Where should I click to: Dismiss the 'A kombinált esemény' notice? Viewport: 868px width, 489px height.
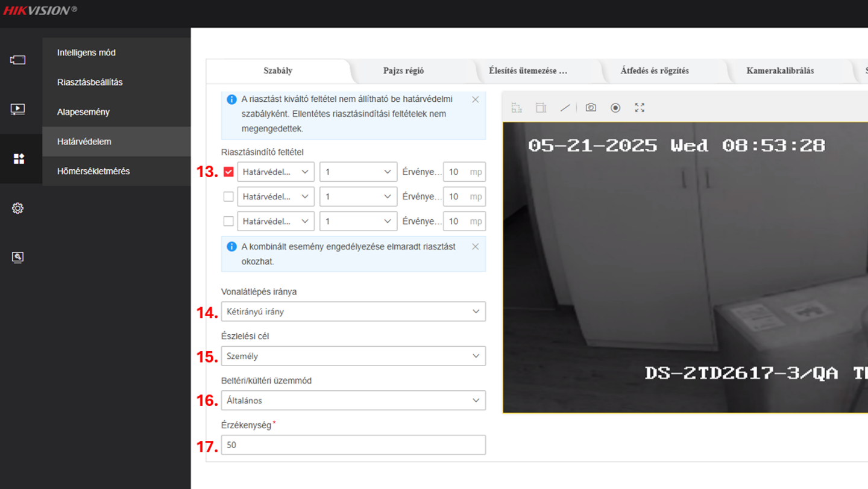click(475, 246)
